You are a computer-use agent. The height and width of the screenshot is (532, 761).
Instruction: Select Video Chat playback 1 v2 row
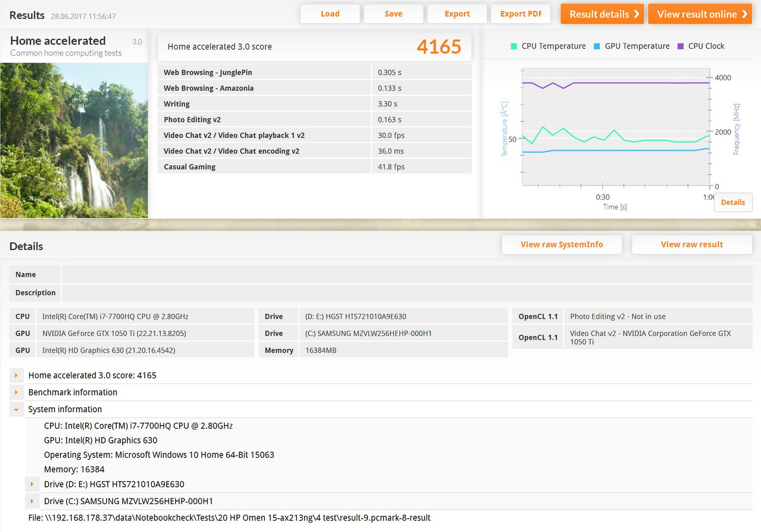pos(314,135)
